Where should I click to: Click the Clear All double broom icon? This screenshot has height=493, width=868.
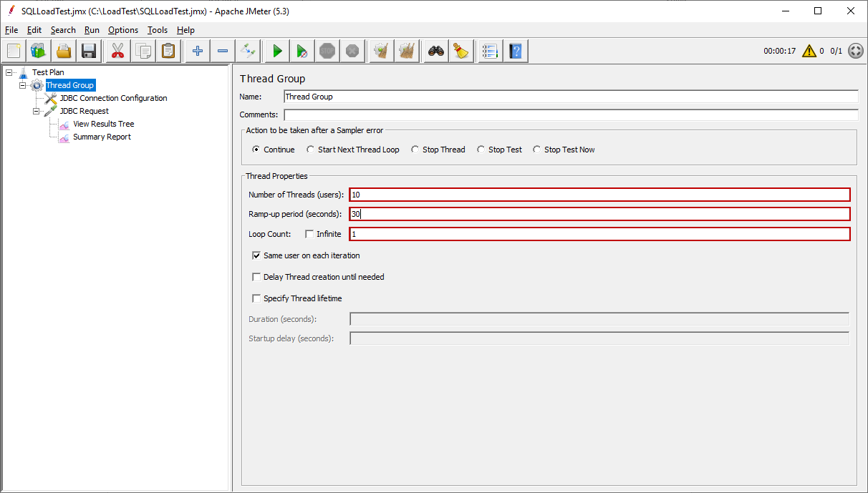point(407,51)
